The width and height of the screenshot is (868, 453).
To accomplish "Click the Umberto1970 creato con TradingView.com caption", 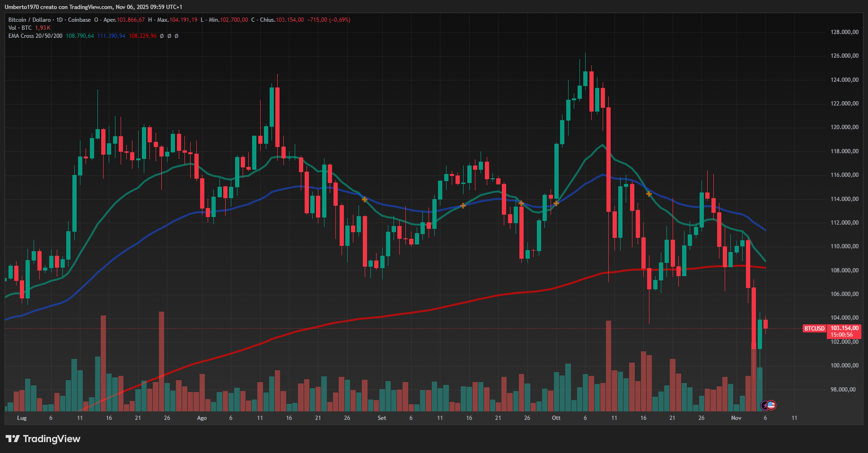I will point(93,7).
